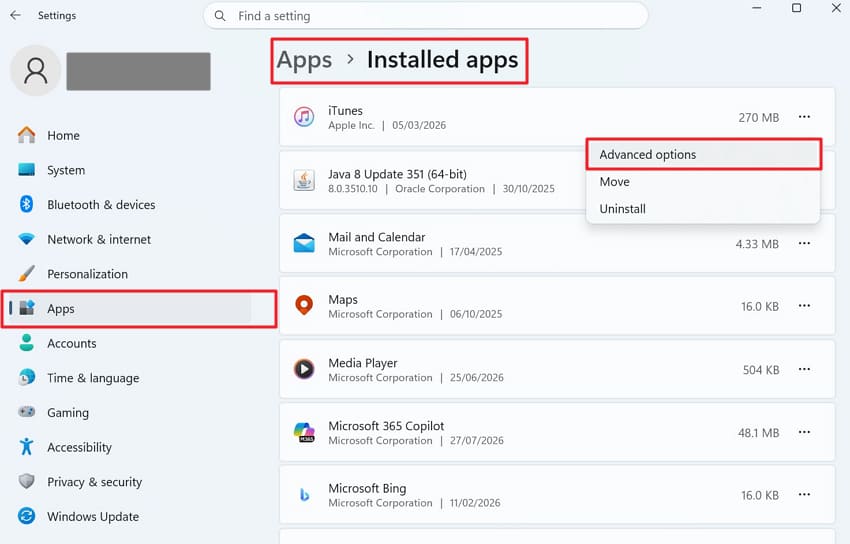This screenshot has width=850, height=544.
Task: Click the search magnifier icon
Action: 220,16
